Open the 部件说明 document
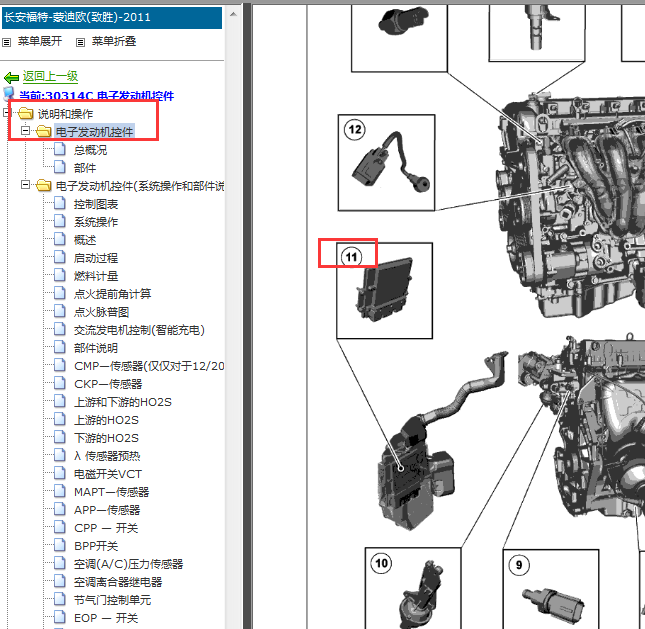645x629 pixels. click(96, 348)
